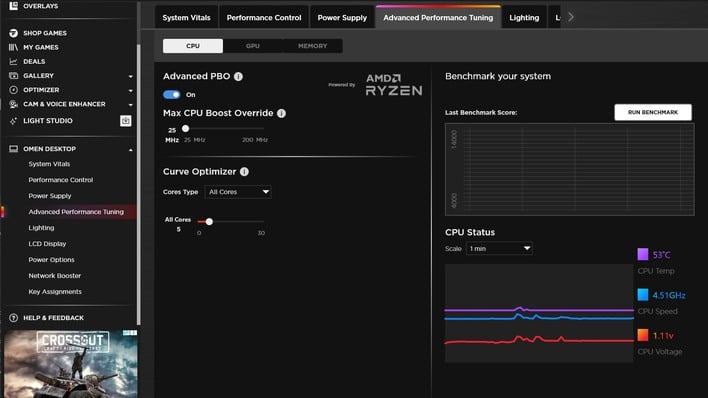Click the orange CPU Voltage color swatch

tap(643, 335)
